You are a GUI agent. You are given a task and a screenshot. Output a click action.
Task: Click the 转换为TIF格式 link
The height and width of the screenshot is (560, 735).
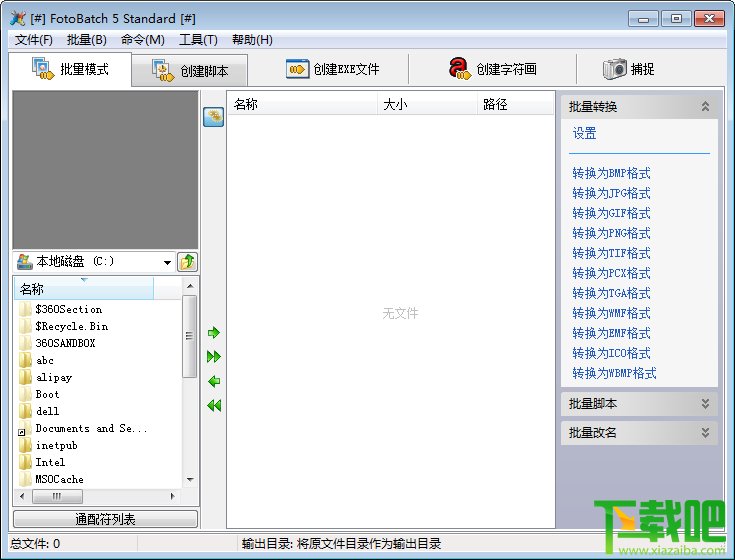(x=611, y=253)
